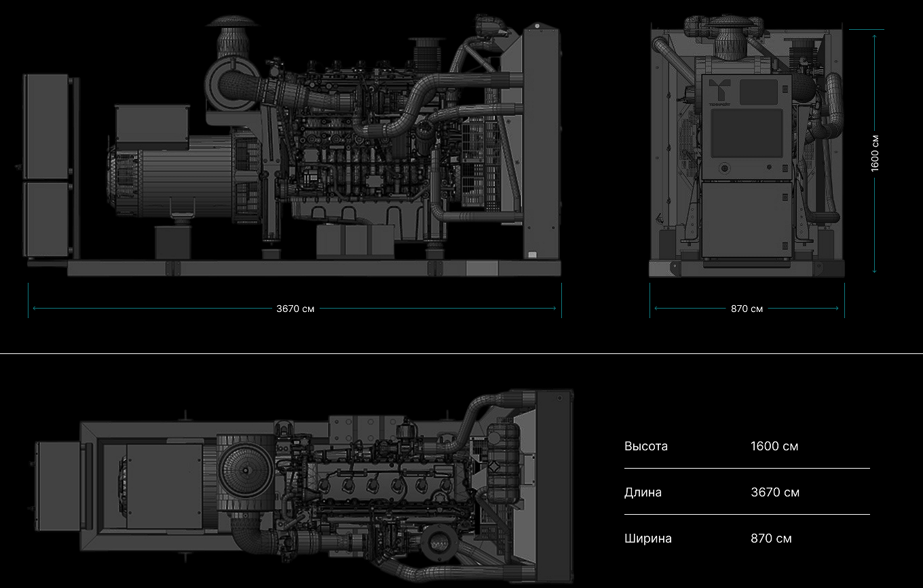The height and width of the screenshot is (588, 923).
Task: Select the '870 см' width dimension label under front view
Action: 747,309
